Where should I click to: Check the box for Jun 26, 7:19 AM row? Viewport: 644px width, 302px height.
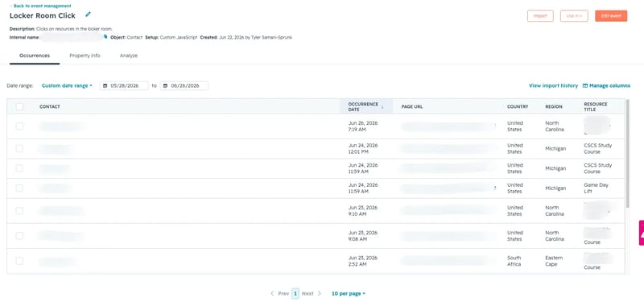coord(19,126)
